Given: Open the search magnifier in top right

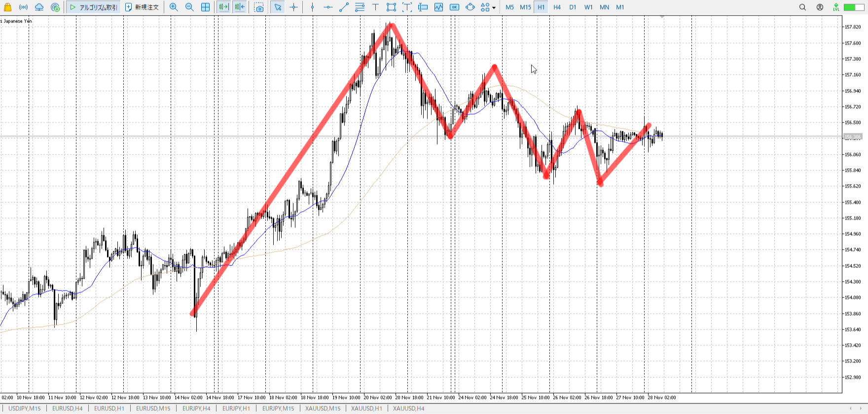Looking at the screenshot, I should pos(802,7).
